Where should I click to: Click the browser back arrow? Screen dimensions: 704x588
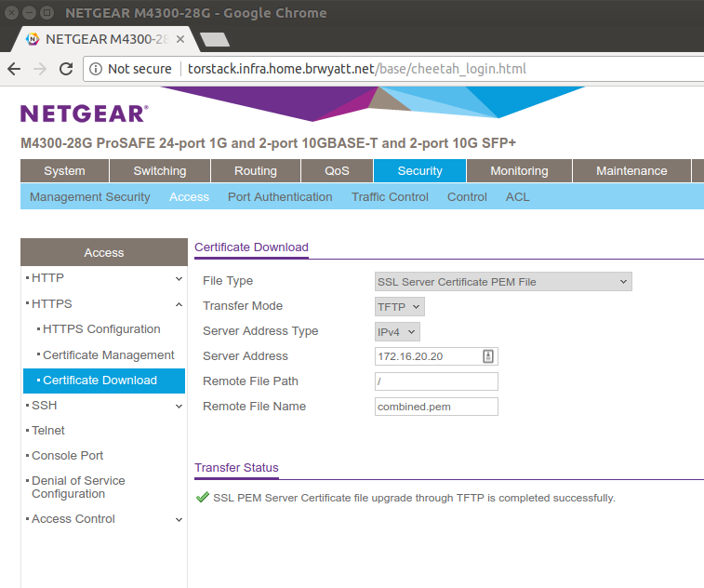pyautogui.click(x=14, y=69)
